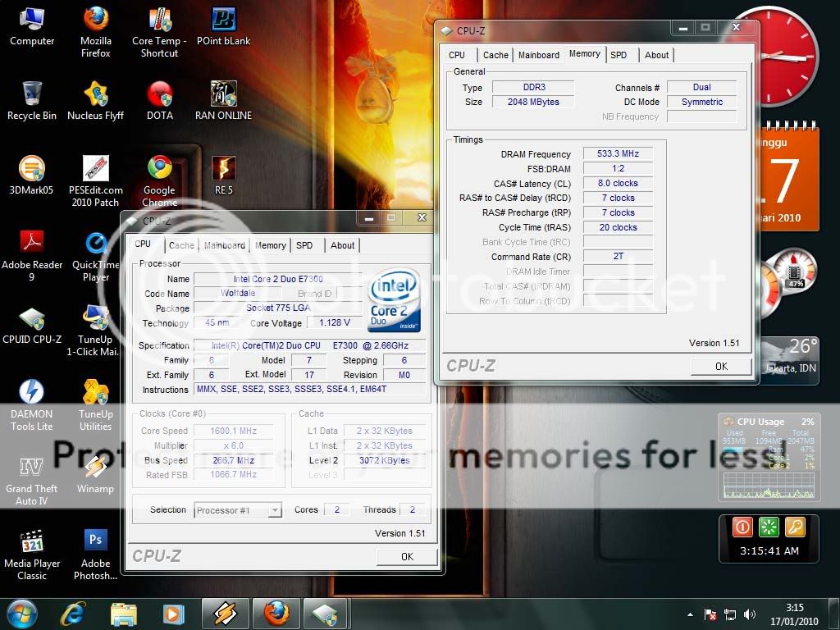The height and width of the screenshot is (630, 840).
Task: Show hidden tray icons arrow
Action: (x=690, y=615)
